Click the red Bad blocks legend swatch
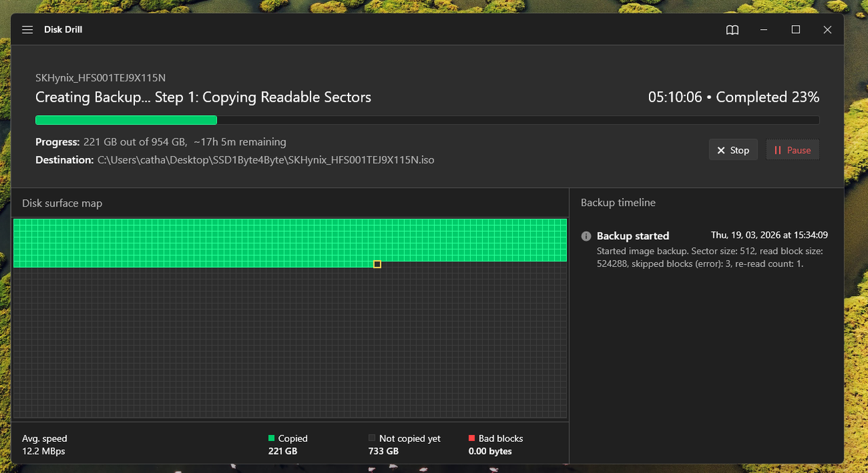 coord(472,438)
